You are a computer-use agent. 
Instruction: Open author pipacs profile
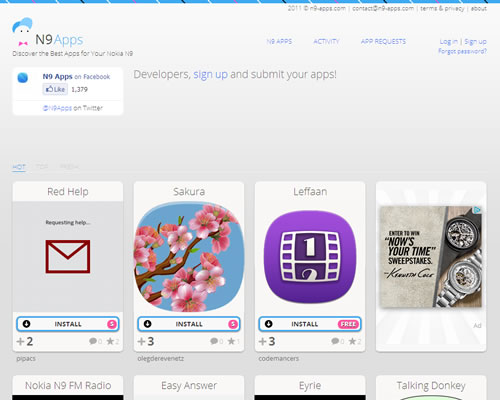[26, 359]
